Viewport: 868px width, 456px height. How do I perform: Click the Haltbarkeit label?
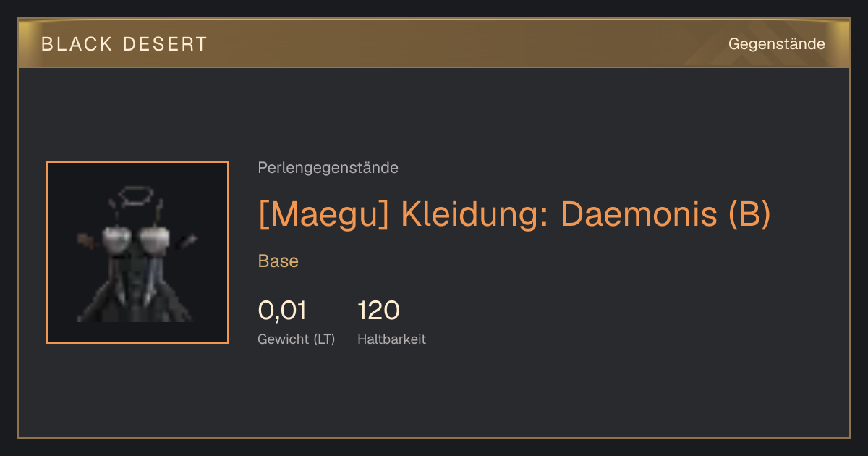391,339
